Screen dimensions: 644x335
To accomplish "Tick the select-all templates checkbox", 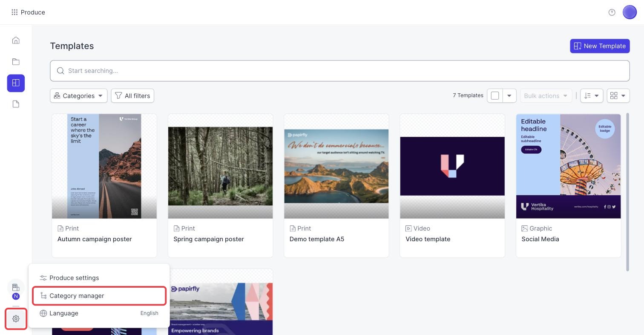I will (495, 96).
